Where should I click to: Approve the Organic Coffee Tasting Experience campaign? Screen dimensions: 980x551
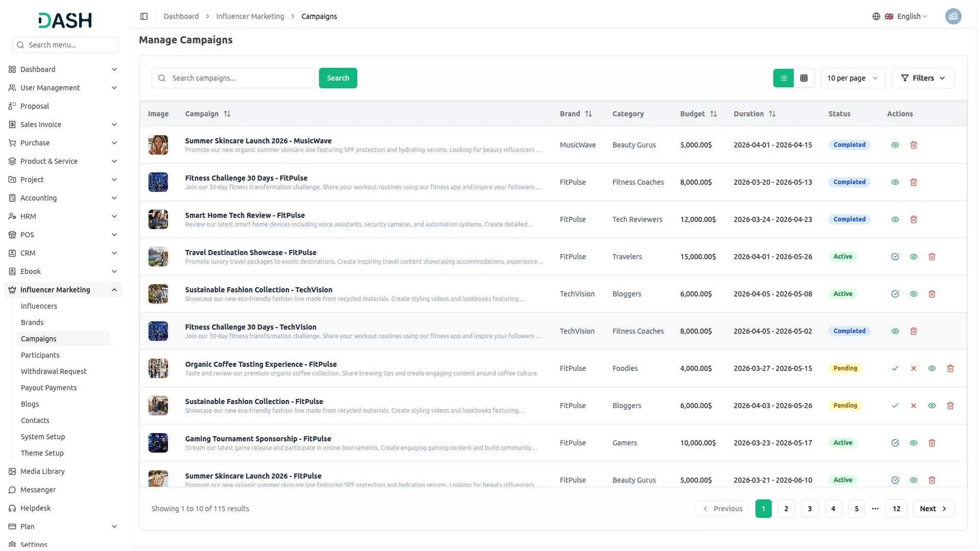click(895, 368)
